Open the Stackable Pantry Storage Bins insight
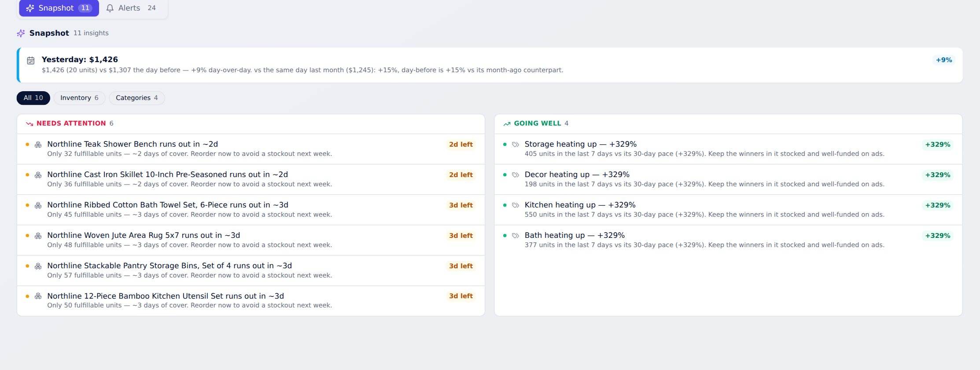This screenshot has height=370, width=980. [251, 270]
